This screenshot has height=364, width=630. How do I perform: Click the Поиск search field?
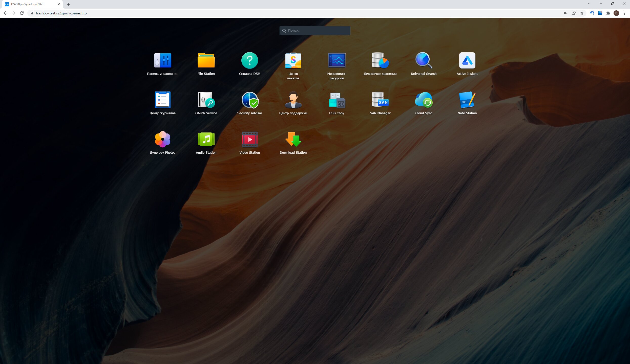click(x=315, y=31)
